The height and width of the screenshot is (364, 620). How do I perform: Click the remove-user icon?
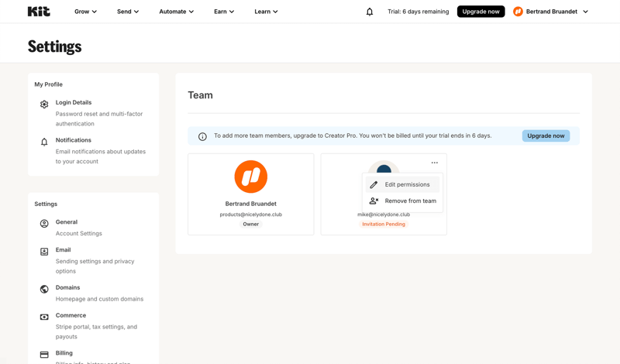374,201
